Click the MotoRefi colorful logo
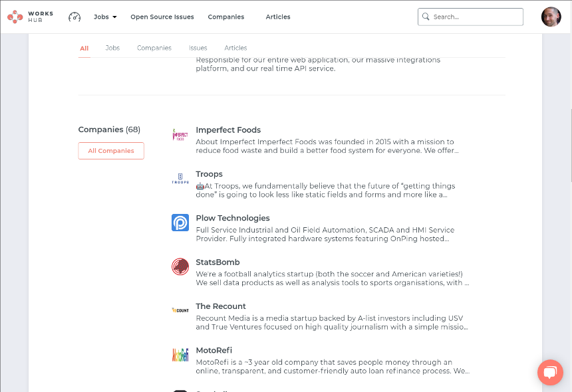This screenshot has width=572, height=392. click(180, 354)
